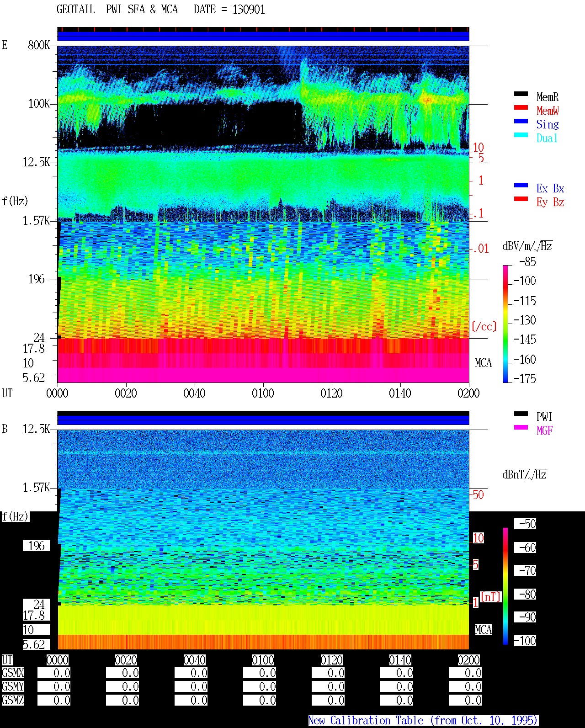This screenshot has width=585, height=728.
Task: Click the GSMY value field under 0100
Action: click(x=260, y=686)
